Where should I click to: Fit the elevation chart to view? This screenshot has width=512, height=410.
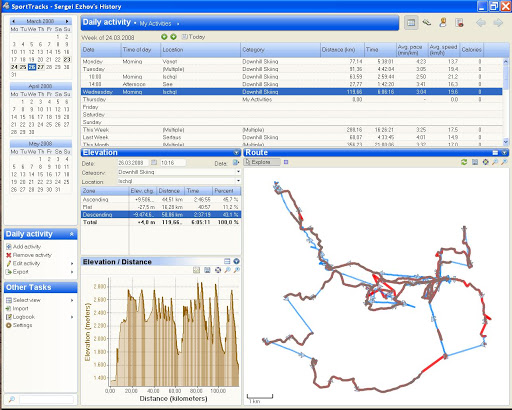(218, 270)
